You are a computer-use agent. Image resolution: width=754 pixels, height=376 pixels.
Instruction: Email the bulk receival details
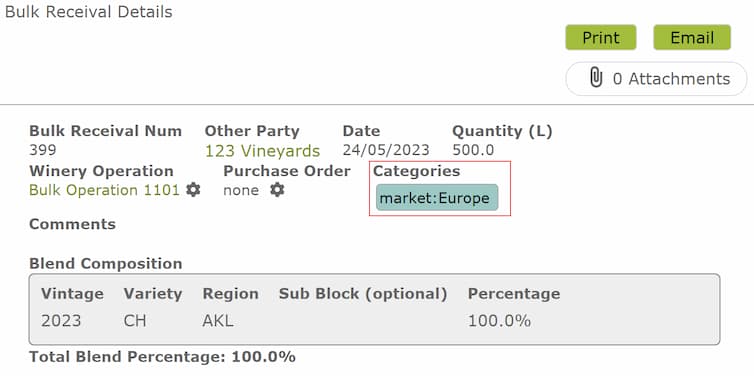pos(692,38)
